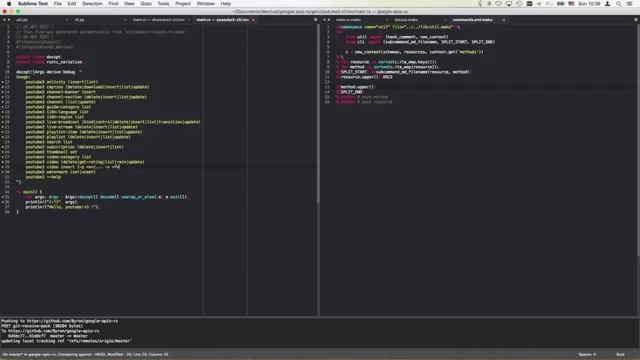This screenshot has height=360, width=640.
Task: Open Notification Center icon
Action: click(x=630, y=4)
